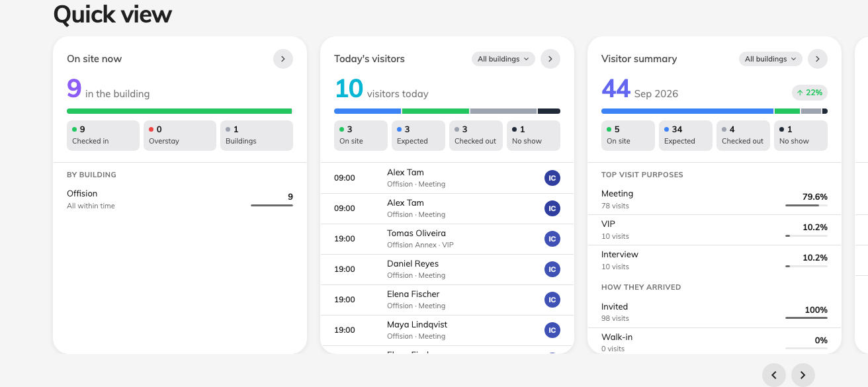
Task: Click IC avatar for Maya Lindqvist
Action: click(x=552, y=330)
